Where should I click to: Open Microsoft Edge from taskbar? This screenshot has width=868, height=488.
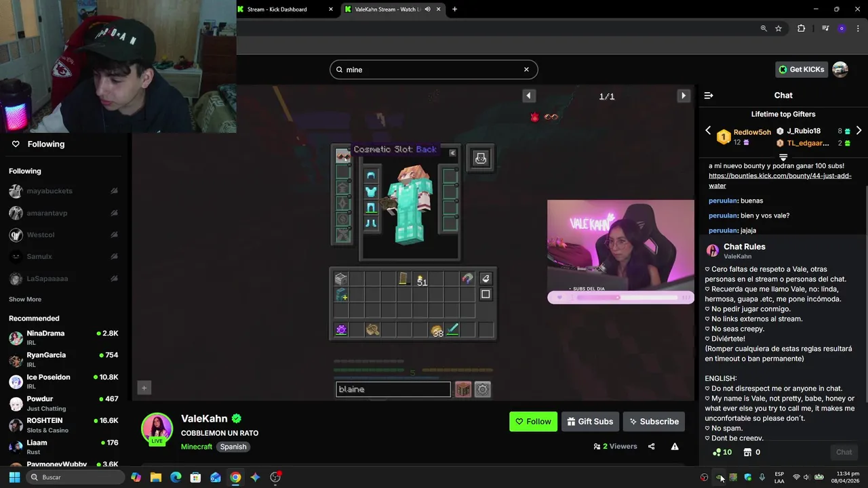click(x=176, y=477)
